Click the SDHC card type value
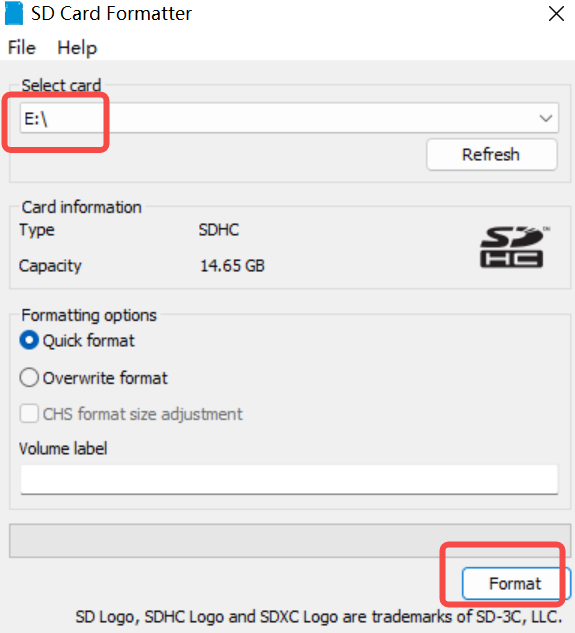Image resolution: width=575 pixels, height=633 pixels. click(219, 230)
